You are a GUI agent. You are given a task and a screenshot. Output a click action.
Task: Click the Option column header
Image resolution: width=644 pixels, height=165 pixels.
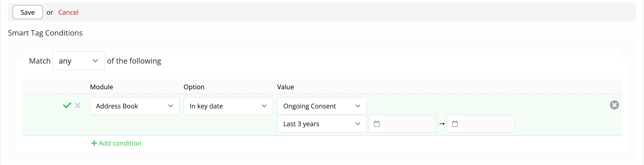[x=194, y=87]
